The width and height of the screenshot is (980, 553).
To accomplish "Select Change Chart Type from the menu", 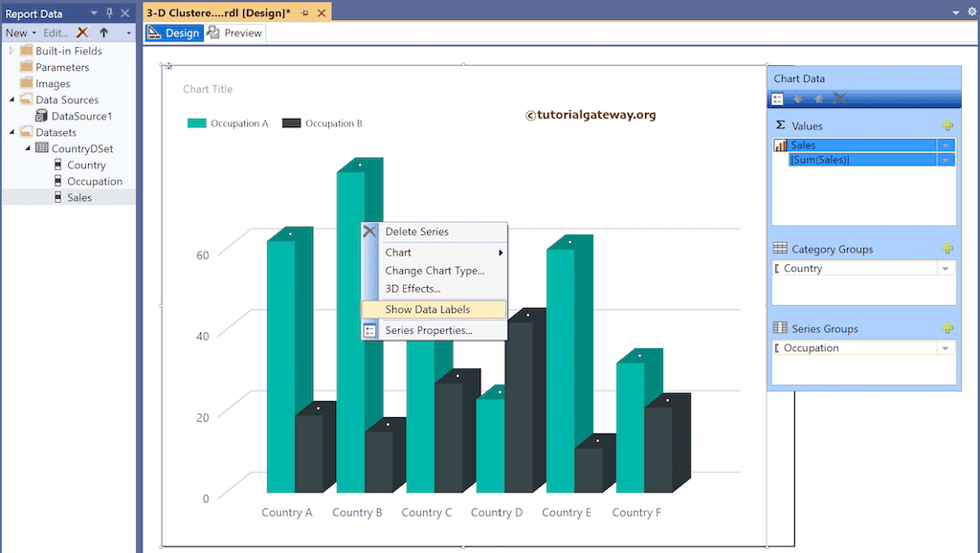I will pos(433,270).
